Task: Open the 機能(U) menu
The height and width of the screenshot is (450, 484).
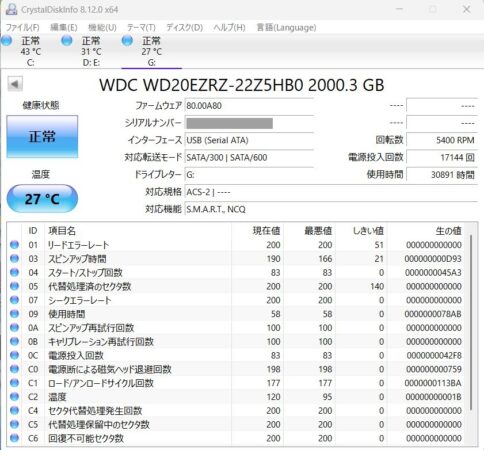Action: pyautogui.click(x=102, y=27)
